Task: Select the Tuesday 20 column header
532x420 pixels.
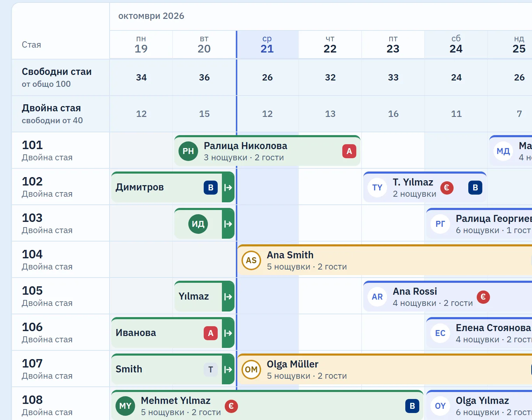Action: click(204, 44)
